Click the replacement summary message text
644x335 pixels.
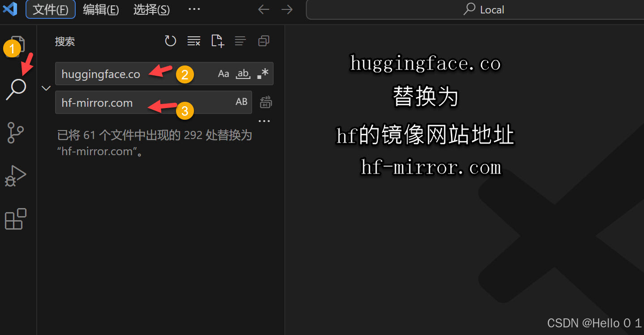(155, 143)
